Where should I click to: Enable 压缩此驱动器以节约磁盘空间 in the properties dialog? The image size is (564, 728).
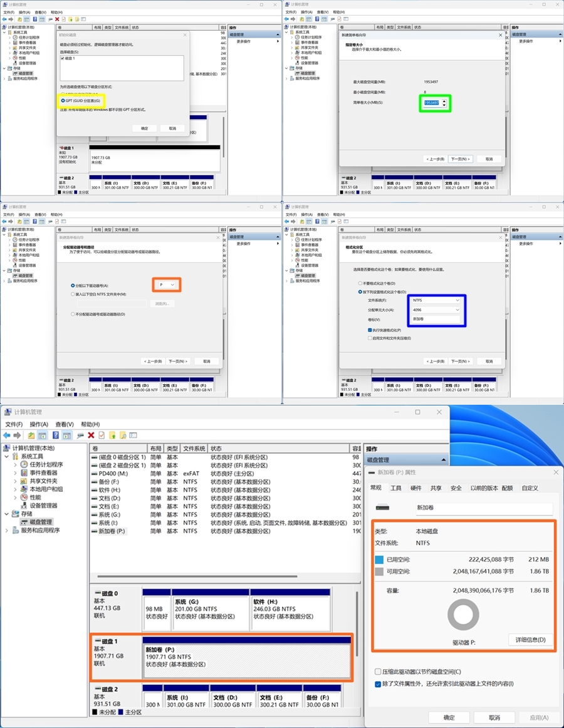pyautogui.click(x=378, y=672)
